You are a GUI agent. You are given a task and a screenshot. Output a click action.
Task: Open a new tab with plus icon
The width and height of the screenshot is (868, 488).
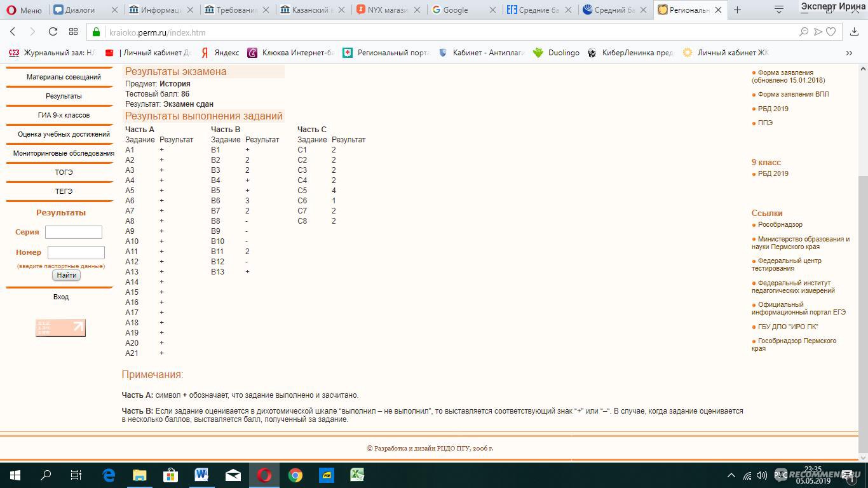coord(737,10)
